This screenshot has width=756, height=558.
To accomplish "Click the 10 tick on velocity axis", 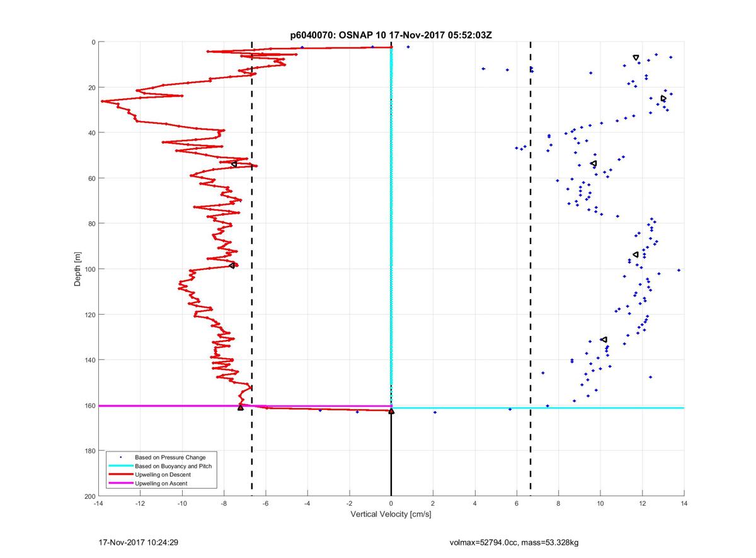I will (x=600, y=504).
